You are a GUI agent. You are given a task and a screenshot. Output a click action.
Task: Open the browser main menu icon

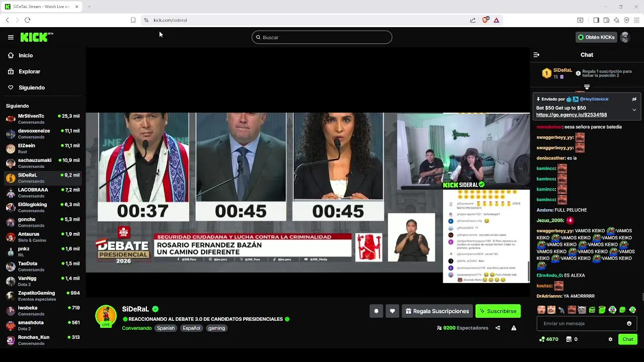(636, 20)
